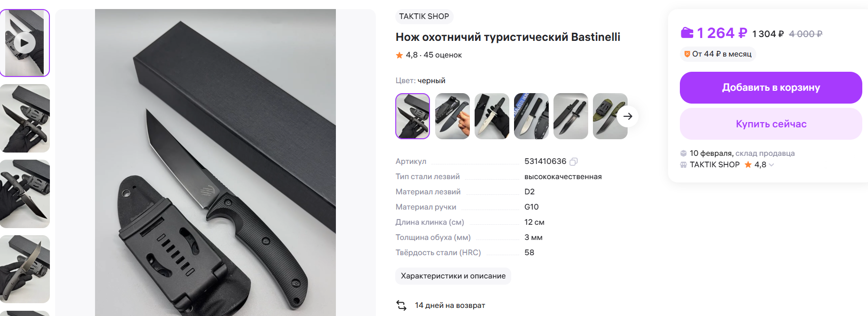Open Характеристики и описание section

pyautogui.click(x=453, y=276)
